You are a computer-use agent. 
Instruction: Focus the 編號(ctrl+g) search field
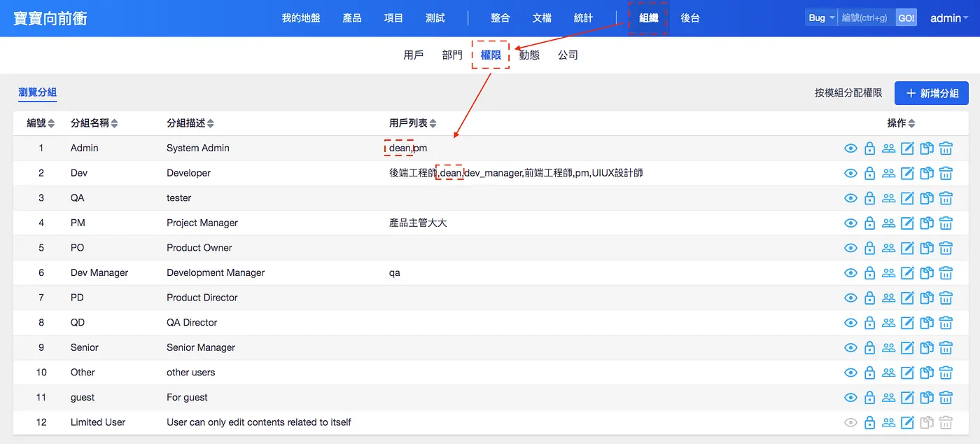(x=867, y=18)
